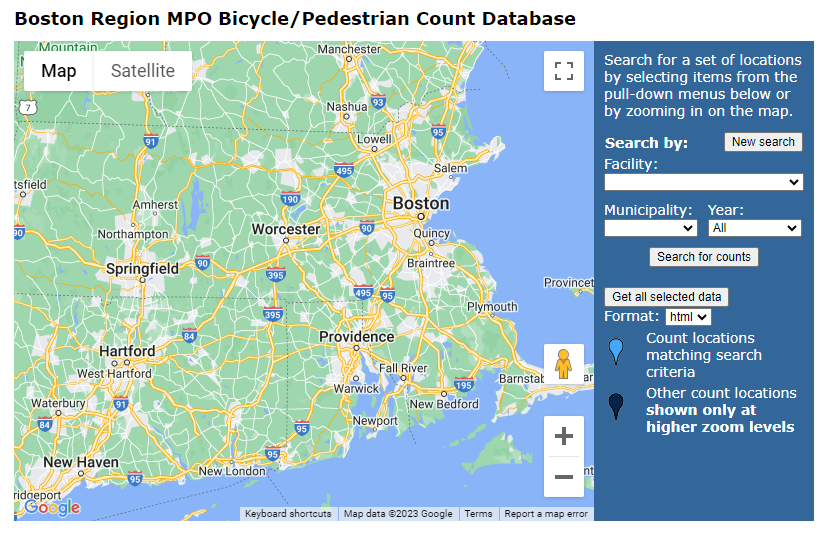Toggle fullscreen map view
Viewport: 831px width, 537px height.
[563, 71]
